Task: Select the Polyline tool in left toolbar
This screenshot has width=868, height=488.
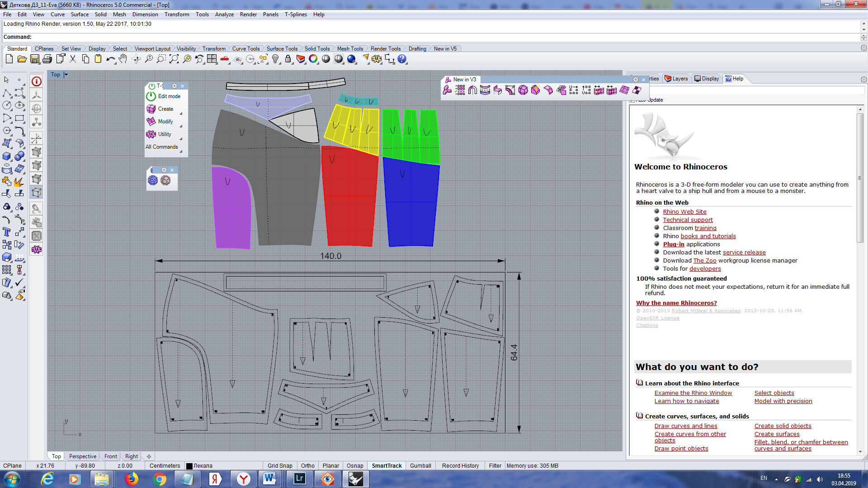Action: [7, 93]
